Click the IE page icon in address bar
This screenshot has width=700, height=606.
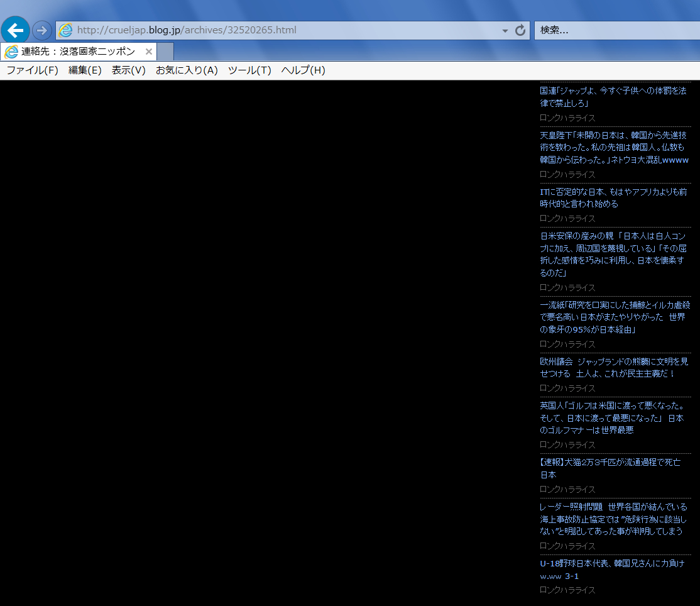[65, 30]
